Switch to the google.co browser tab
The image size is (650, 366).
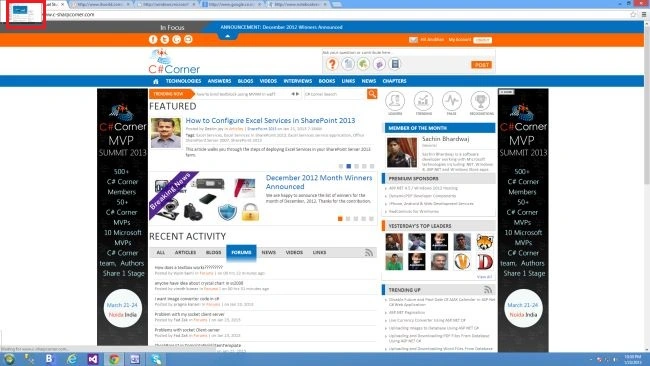pos(233,4)
